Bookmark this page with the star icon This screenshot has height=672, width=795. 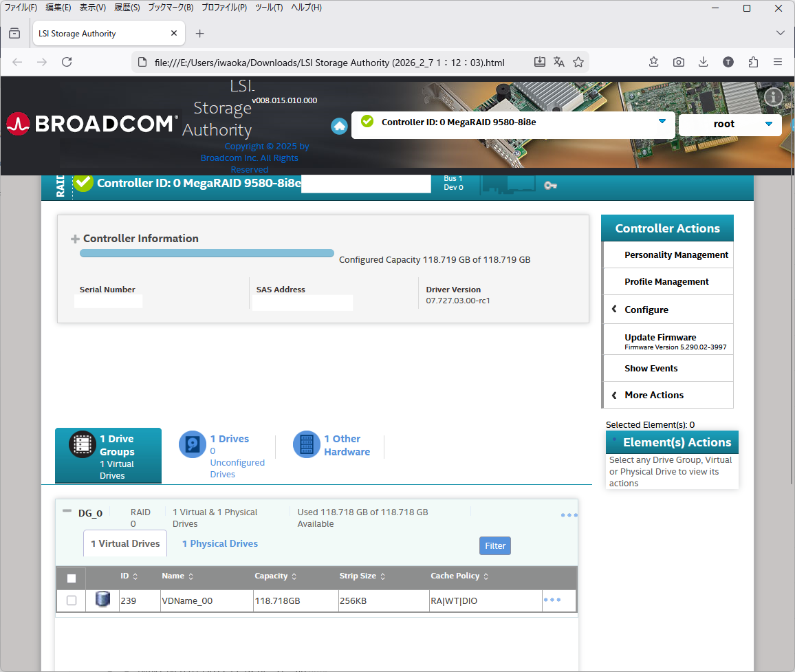578,62
